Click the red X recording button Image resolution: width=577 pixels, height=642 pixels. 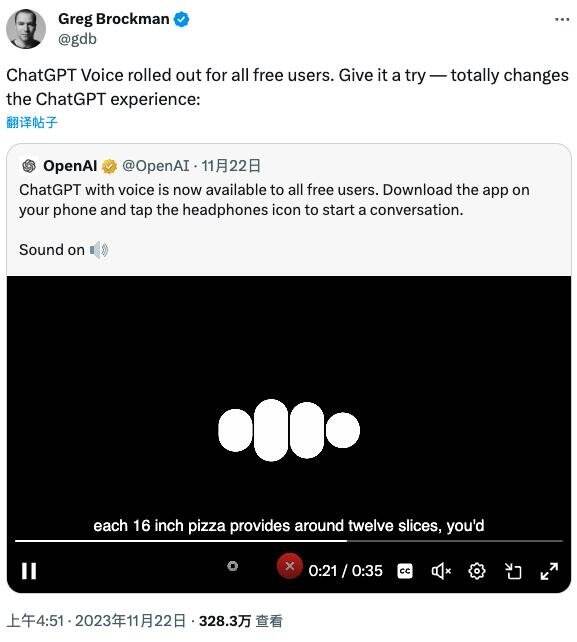290,566
